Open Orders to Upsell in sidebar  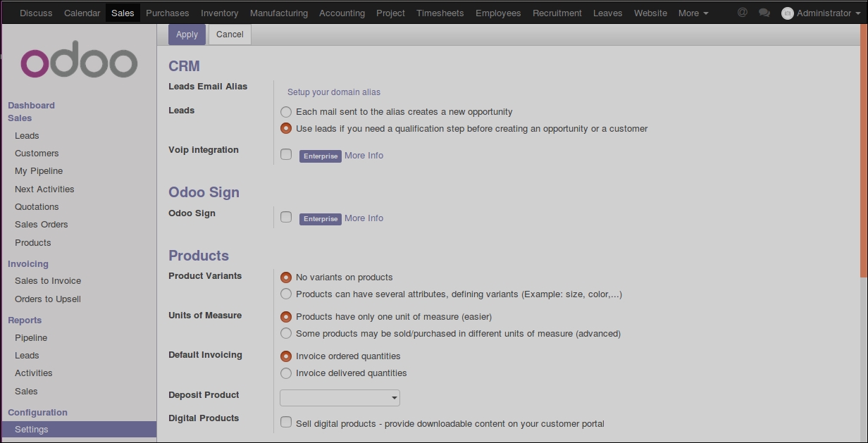pos(48,299)
